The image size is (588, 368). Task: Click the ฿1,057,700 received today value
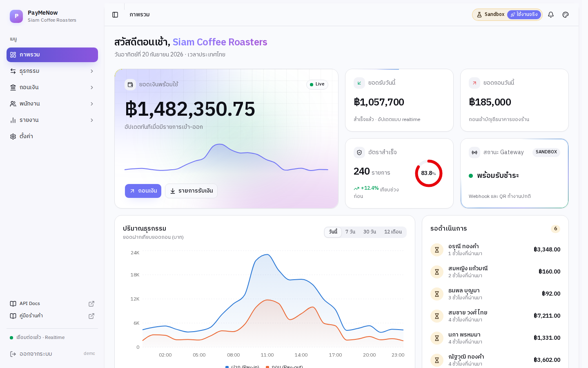click(379, 102)
